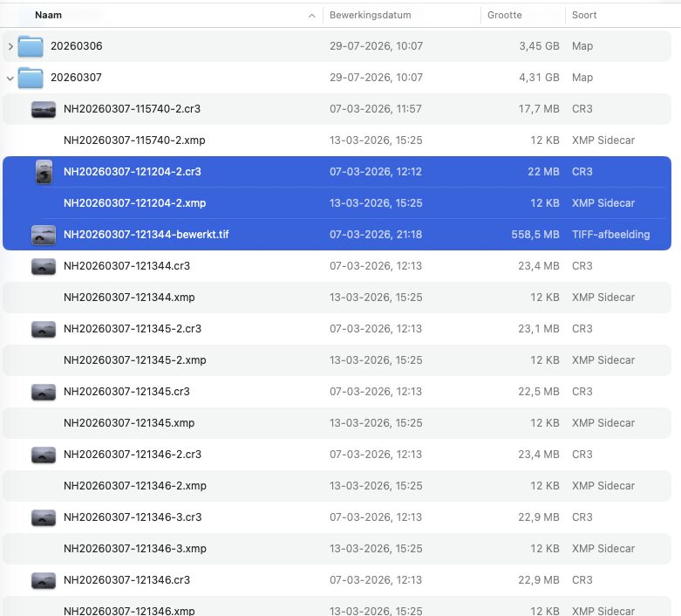Click date 07-03-2026, 11:57
Viewport: 681px width, 616px height.
(375, 109)
